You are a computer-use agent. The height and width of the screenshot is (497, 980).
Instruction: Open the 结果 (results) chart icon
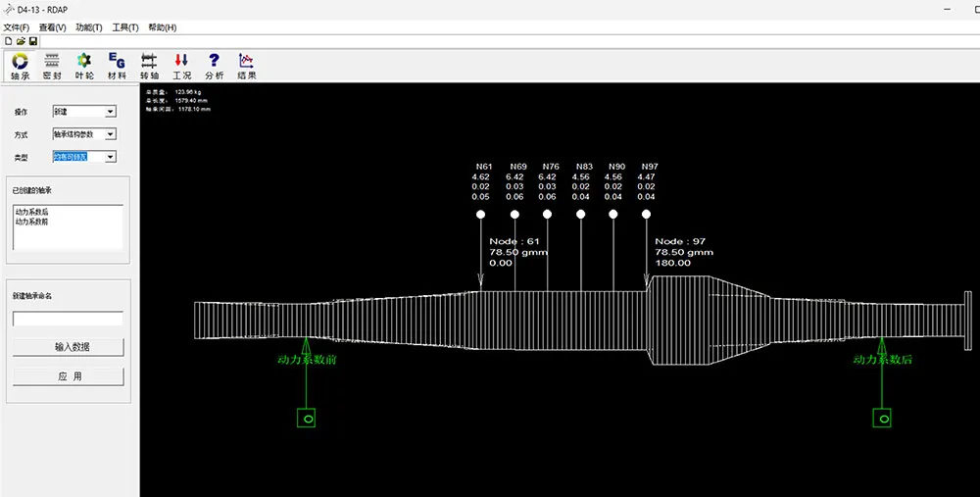246,66
